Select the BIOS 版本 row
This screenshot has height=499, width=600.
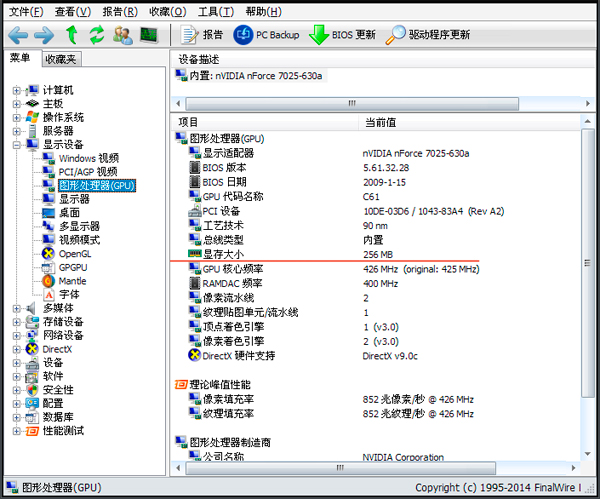coord(375,168)
